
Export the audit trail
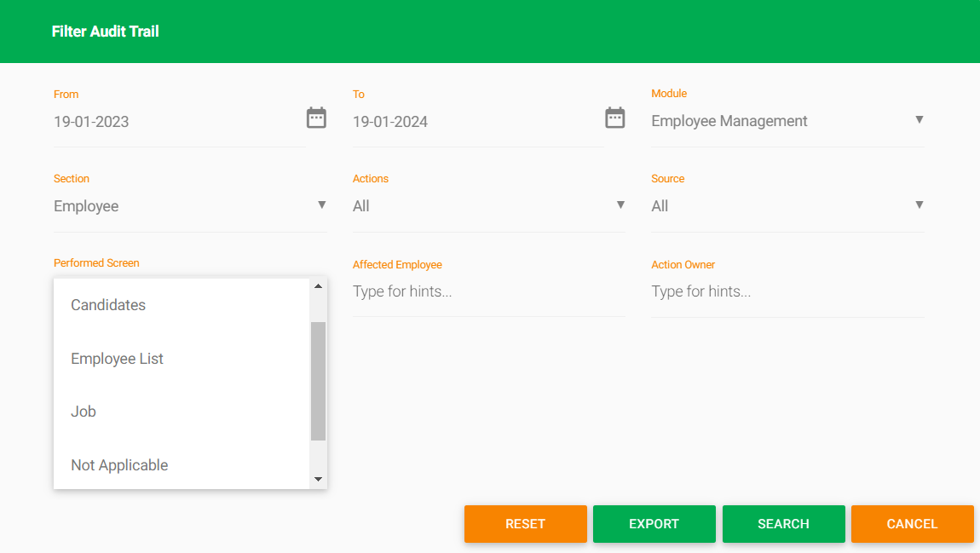click(x=654, y=524)
